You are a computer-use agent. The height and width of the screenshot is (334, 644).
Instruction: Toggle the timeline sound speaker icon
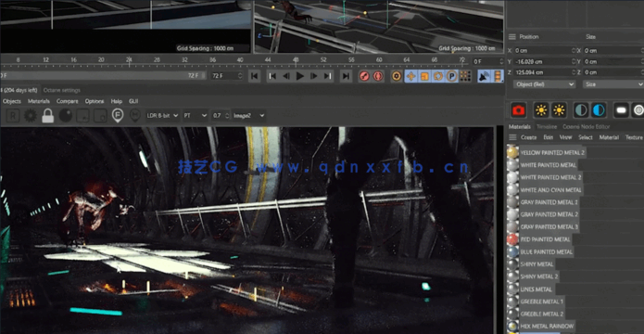(484, 76)
